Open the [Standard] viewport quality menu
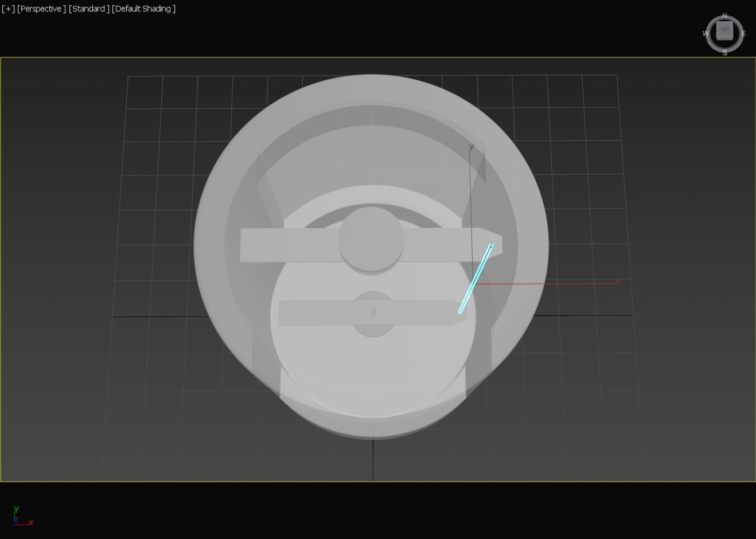Viewport: 756px width, 539px height. tap(89, 9)
